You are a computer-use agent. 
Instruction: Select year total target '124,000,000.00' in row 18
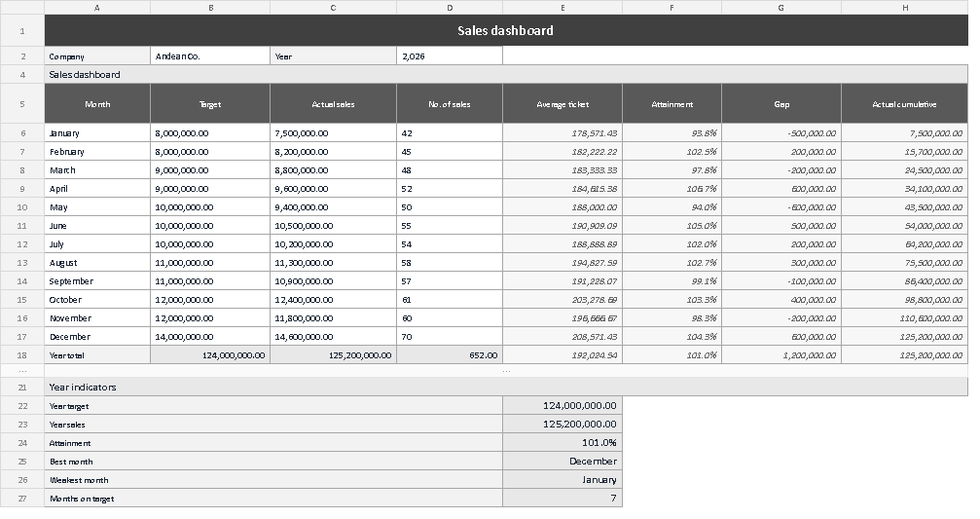coord(210,355)
